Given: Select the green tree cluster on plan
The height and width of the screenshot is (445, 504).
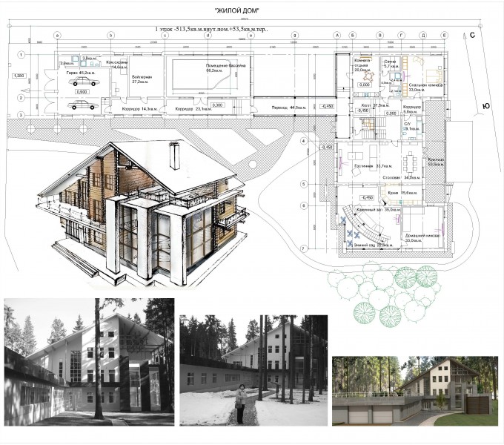Looking at the screenshot, I should click(x=383, y=293).
